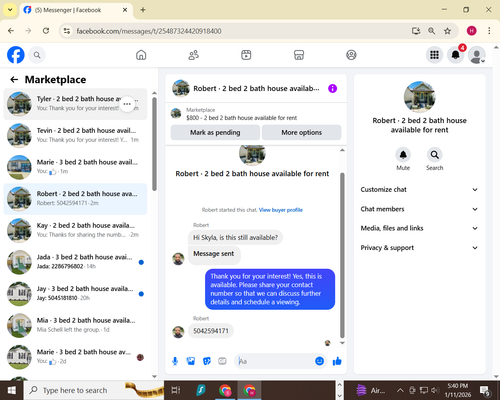This screenshot has height=400, width=500.
Task: Click the house listing photo in side panel
Action: 419,97
